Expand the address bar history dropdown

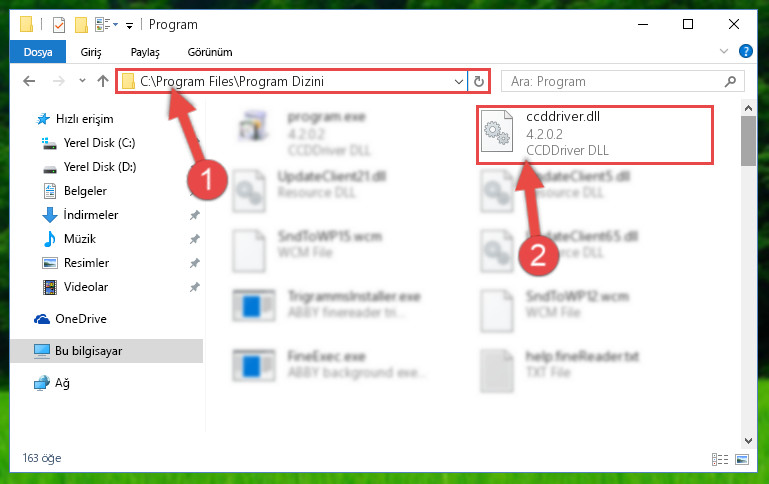[459, 81]
